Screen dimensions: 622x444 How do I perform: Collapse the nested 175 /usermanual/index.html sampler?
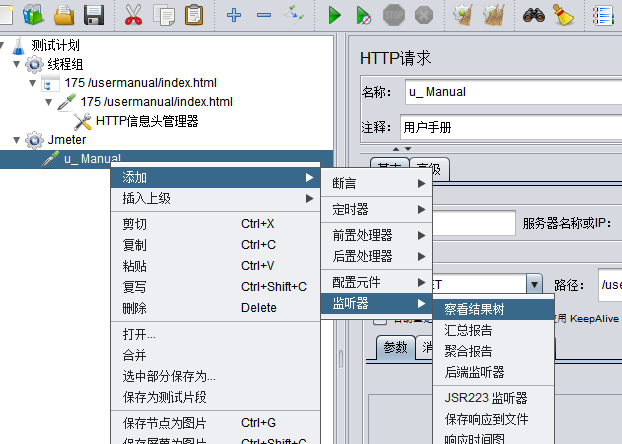point(48,102)
